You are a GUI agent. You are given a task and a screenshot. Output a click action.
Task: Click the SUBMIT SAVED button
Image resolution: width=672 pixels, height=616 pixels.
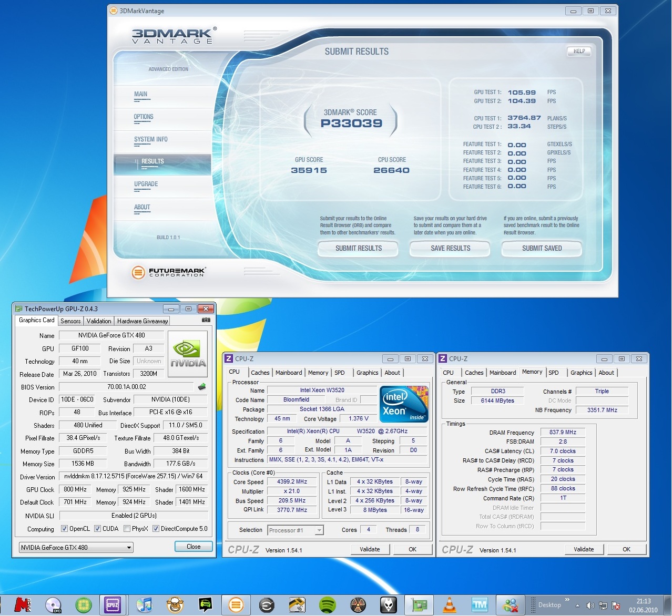click(x=542, y=248)
